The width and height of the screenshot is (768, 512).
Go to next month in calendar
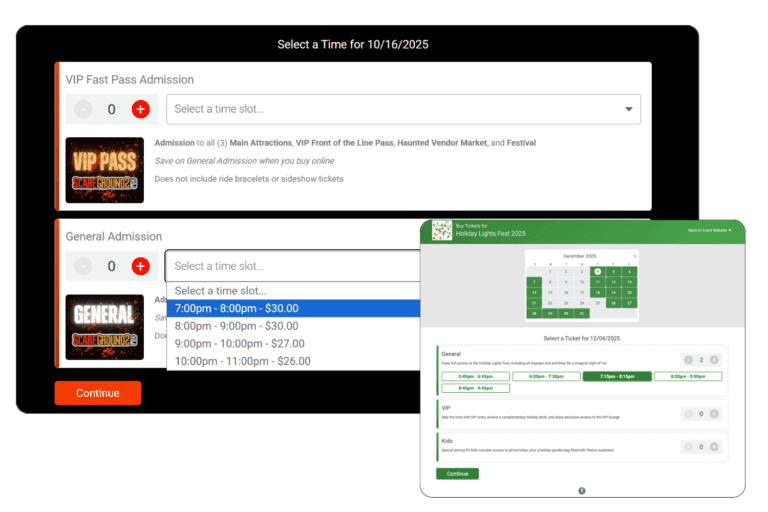click(x=635, y=256)
